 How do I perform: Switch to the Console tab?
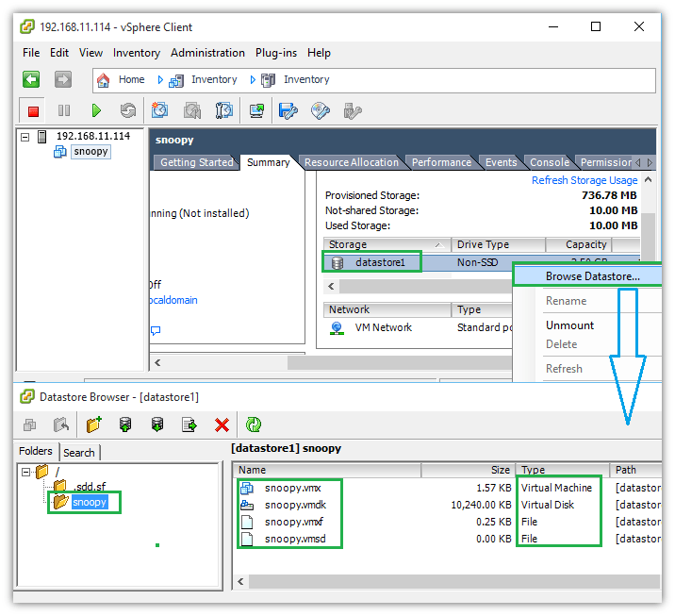(x=550, y=162)
